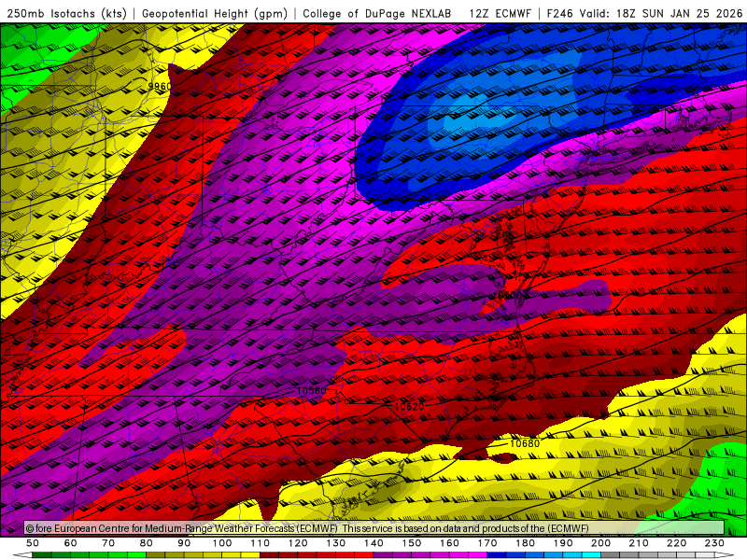Image resolution: width=747 pixels, height=560 pixels.
Task: Pick the bright yellow swatch before 110
Action: coord(250,555)
